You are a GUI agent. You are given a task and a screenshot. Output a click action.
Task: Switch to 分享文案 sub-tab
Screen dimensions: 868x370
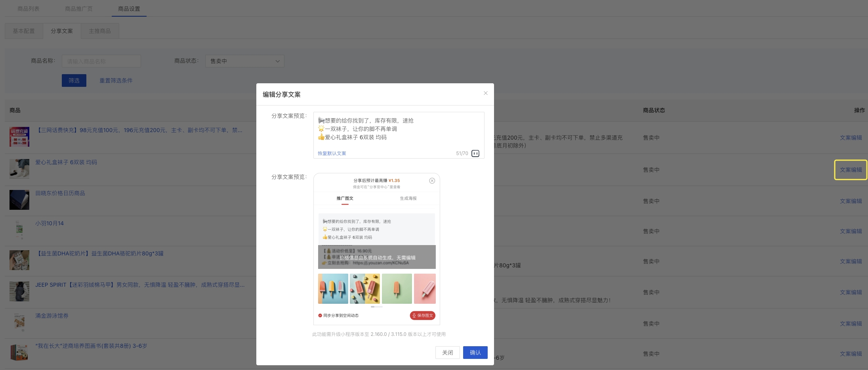tap(62, 31)
